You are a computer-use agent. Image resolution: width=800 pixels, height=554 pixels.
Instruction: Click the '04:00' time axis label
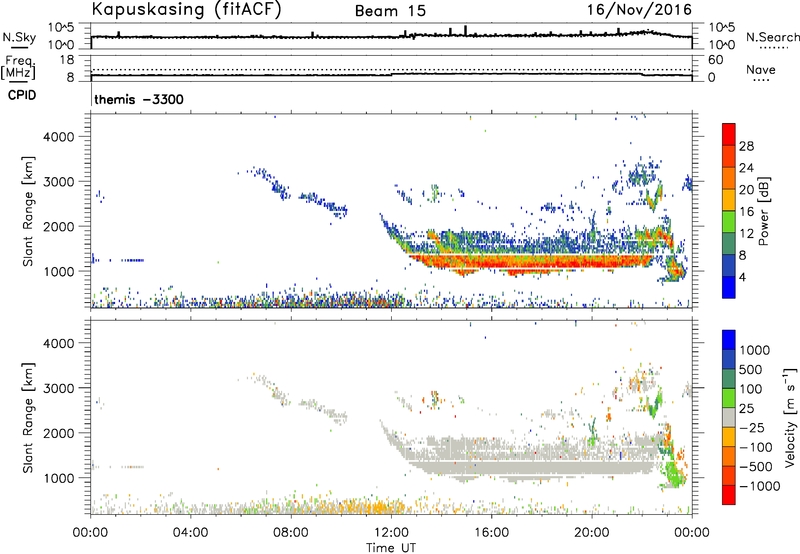tap(191, 533)
